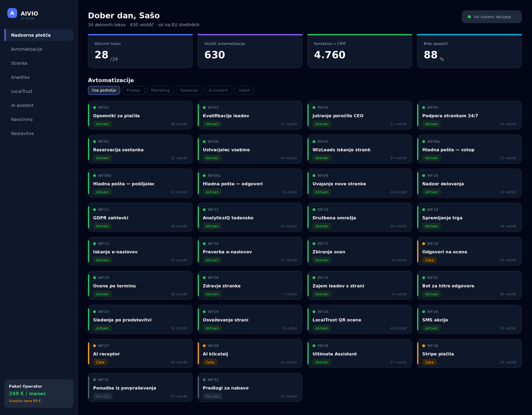Show only Operacije automations

(x=189, y=90)
